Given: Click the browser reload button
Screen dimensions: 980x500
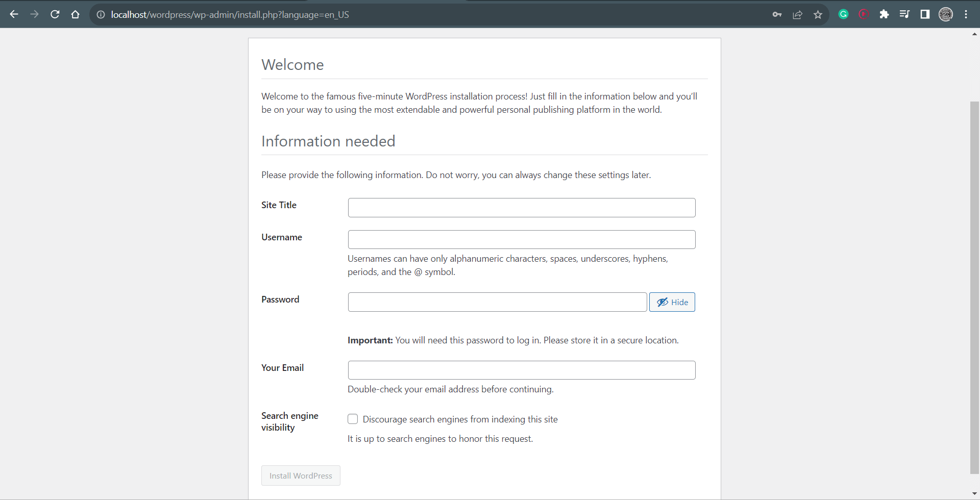Looking at the screenshot, I should [55, 14].
